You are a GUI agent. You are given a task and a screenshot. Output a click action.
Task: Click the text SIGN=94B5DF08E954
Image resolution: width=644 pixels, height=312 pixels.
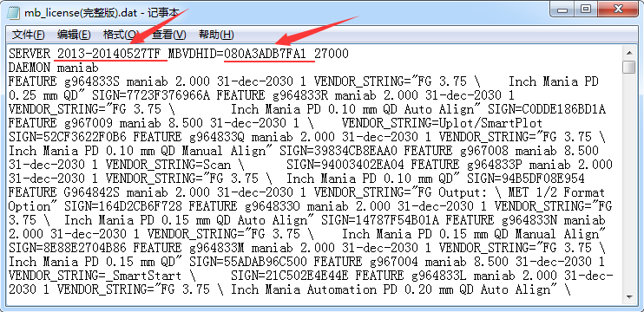tap(526, 179)
